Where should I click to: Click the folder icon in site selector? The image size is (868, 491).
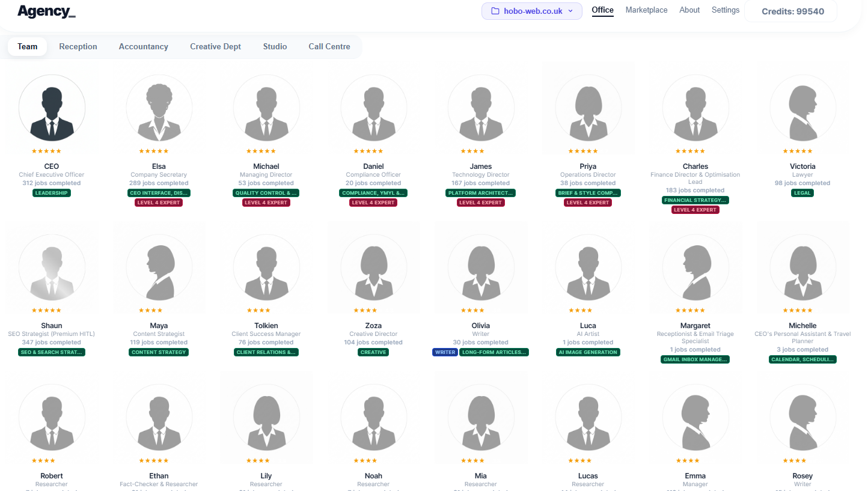click(495, 11)
